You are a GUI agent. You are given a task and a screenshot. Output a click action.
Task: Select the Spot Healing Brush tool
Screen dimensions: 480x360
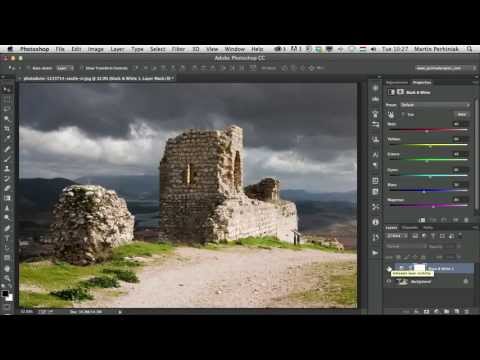(x=7, y=149)
